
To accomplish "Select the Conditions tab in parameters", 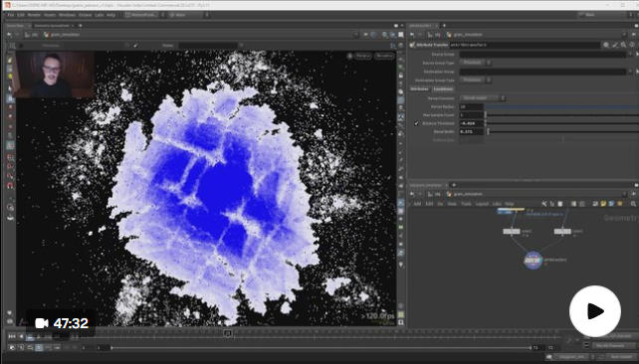I will [443, 89].
